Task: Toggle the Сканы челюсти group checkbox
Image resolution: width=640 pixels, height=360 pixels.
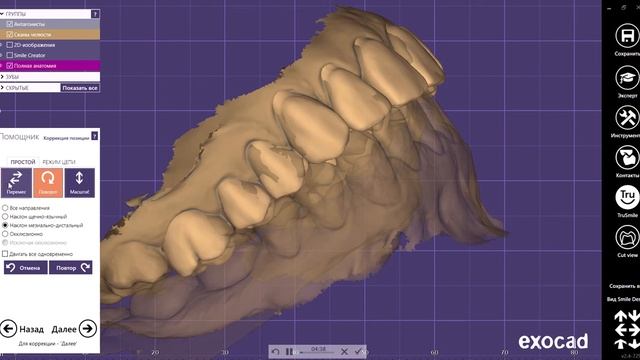Action: pyautogui.click(x=10, y=35)
